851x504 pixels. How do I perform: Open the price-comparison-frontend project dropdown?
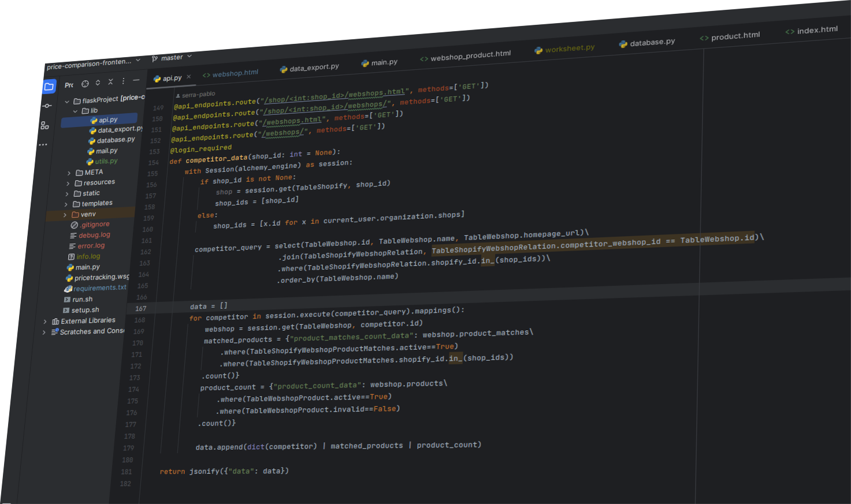(93, 64)
